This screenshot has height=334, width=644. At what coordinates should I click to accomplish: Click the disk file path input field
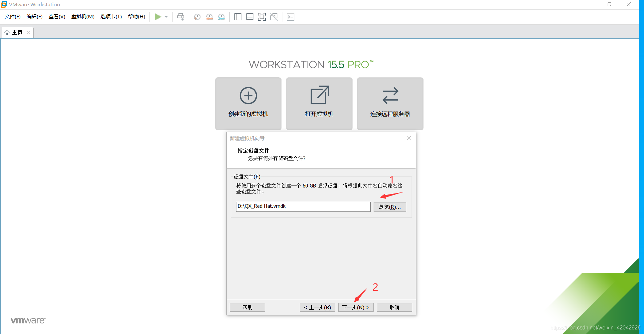click(303, 207)
